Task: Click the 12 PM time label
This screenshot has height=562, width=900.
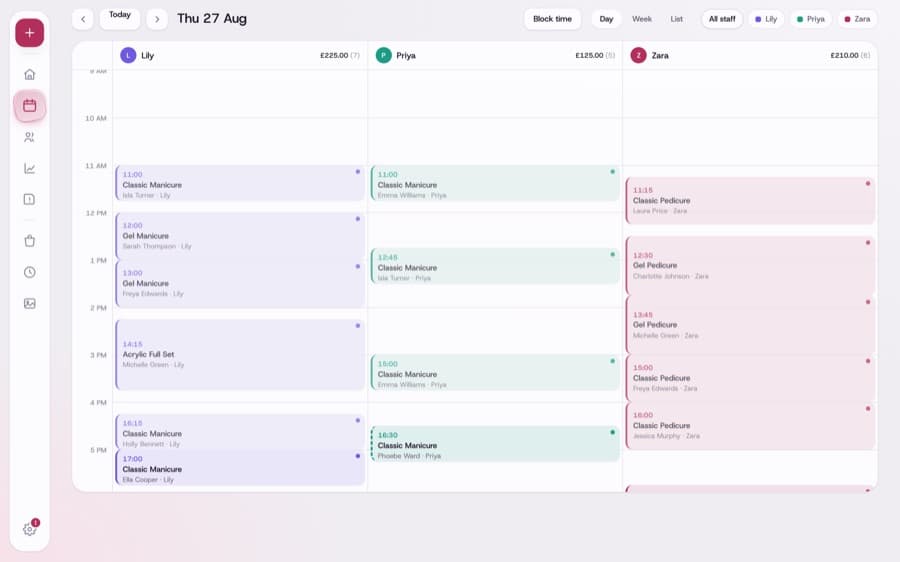Action: 96,213
